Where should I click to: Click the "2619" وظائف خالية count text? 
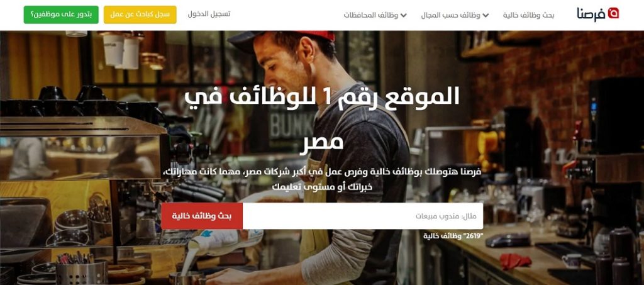click(x=453, y=236)
